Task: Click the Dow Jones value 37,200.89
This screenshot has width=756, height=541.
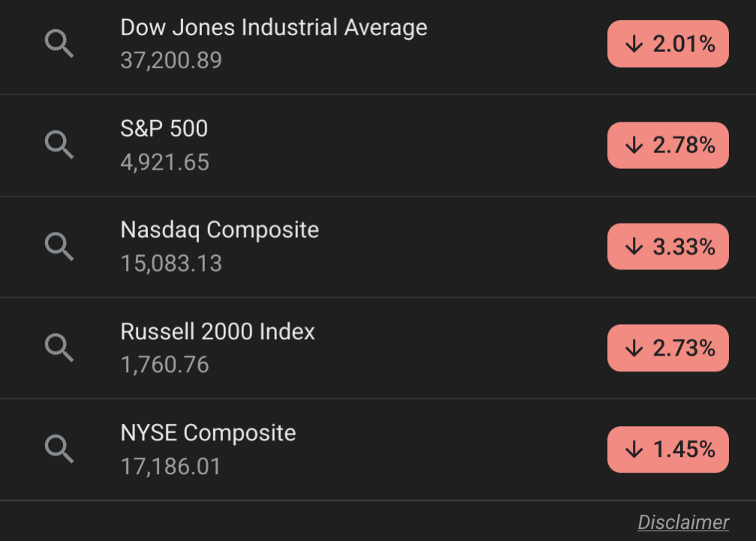Action: [171, 61]
